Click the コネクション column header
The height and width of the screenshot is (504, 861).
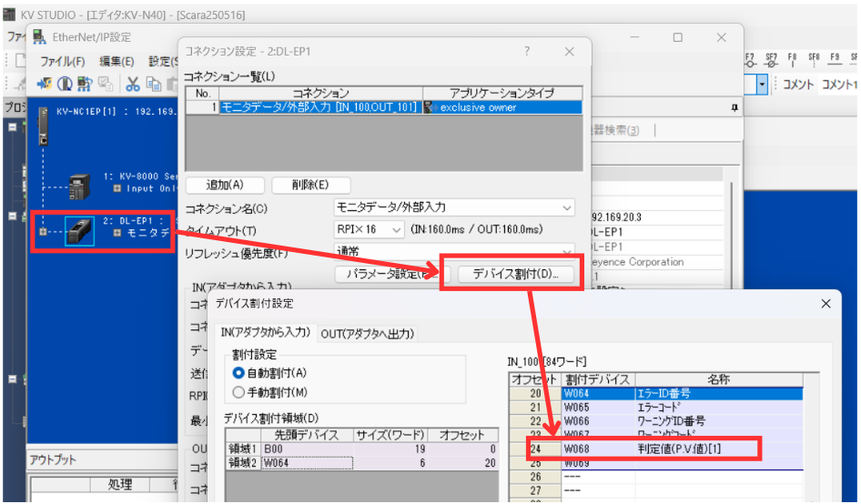click(x=320, y=94)
